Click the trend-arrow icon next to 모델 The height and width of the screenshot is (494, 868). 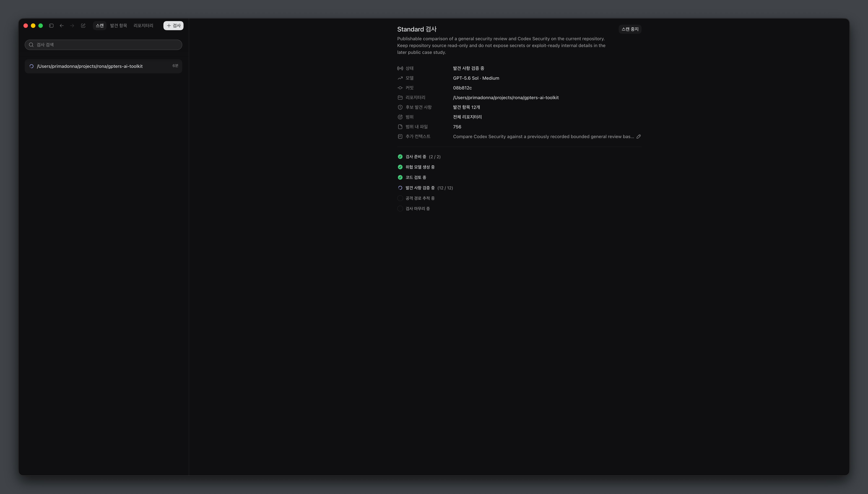pos(400,78)
